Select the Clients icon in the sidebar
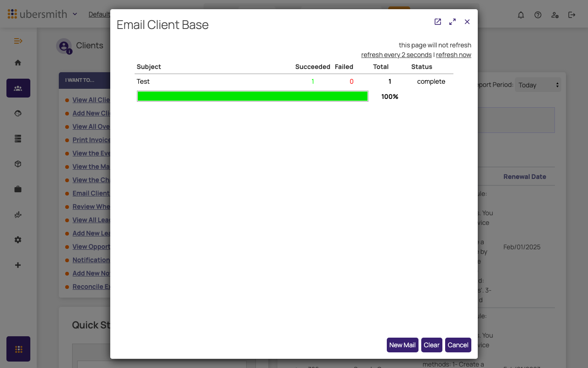 point(18,88)
